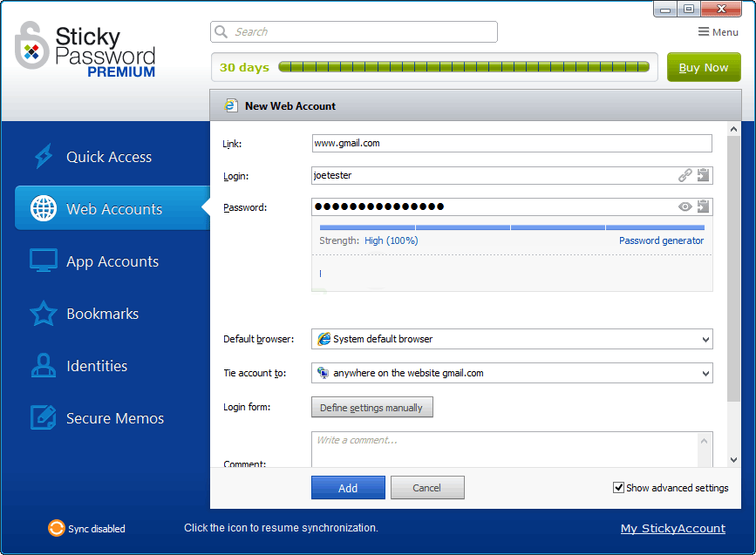Expand the Default browser dropdown
This screenshot has width=756, height=555.
(705, 339)
